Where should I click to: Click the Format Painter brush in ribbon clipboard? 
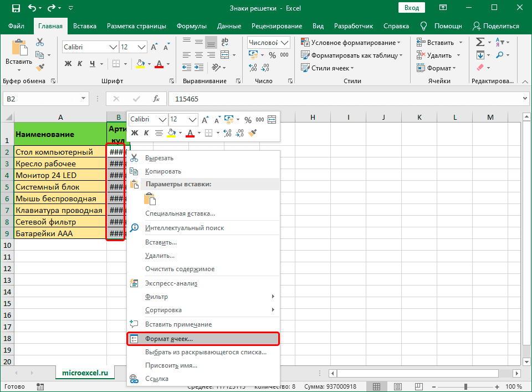pos(40,68)
